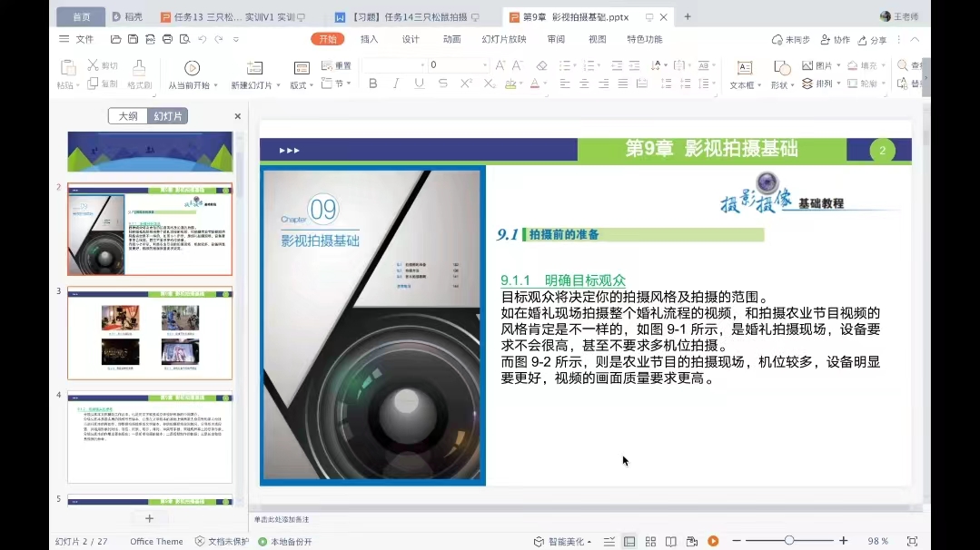Toggle 本地备份开 local backup status
The height and width of the screenshot is (550, 980).
point(285,542)
